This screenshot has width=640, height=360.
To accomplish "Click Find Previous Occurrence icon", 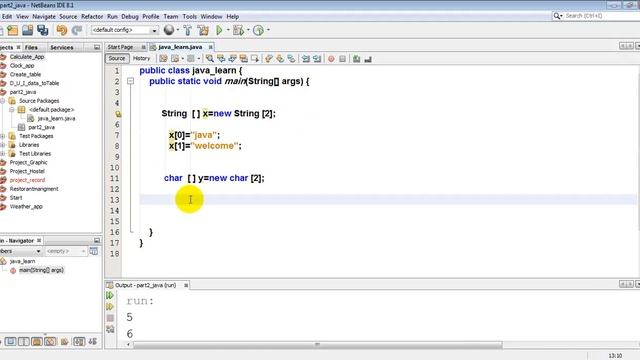I will click(x=221, y=59).
